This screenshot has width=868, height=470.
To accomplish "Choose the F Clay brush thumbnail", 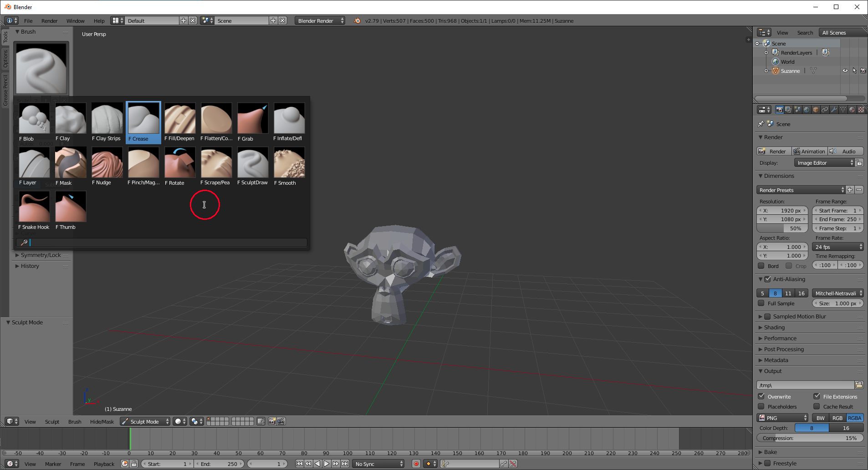I will pyautogui.click(x=71, y=122).
